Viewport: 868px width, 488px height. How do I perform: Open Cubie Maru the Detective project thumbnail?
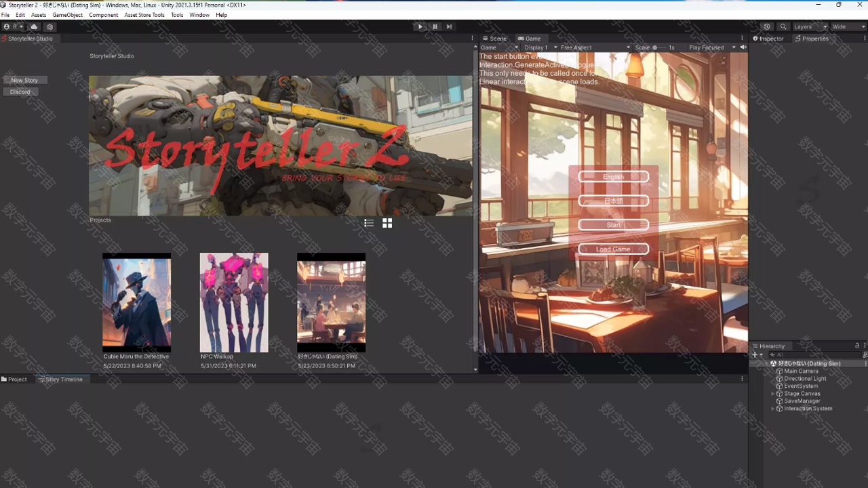click(136, 302)
